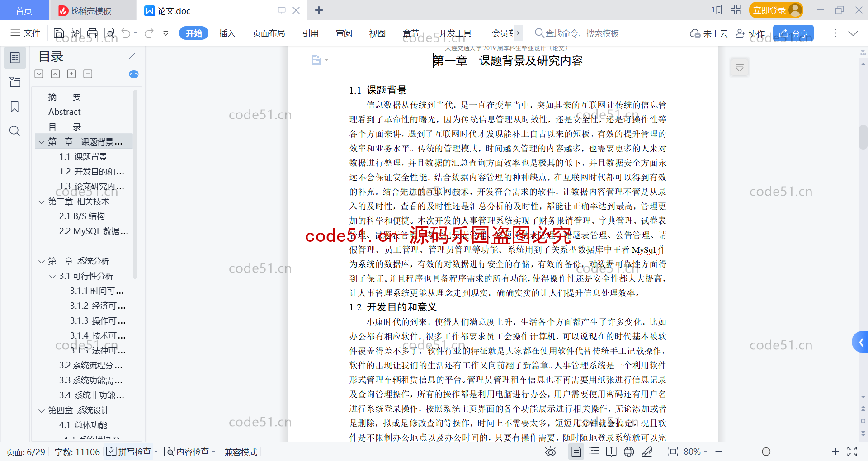Go to 2.2 MySQL 数据 outline entry
This screenshot has width=868, height=461.
click(x=94, y=231)
